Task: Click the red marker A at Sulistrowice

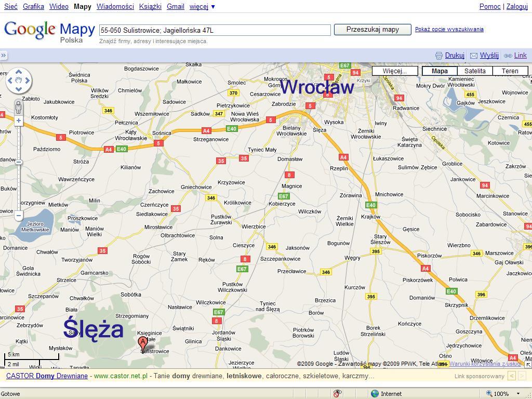Action: coord(142,343)
